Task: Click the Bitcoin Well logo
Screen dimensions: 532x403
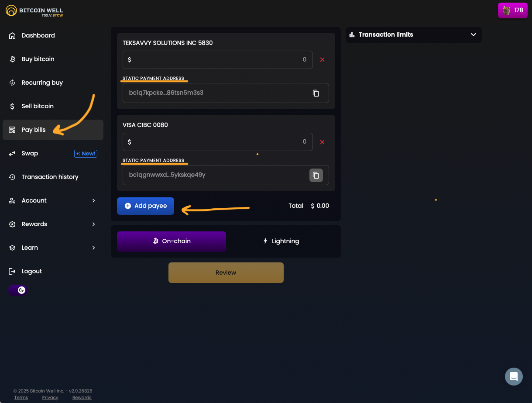Action: click(x=35, y=11)
